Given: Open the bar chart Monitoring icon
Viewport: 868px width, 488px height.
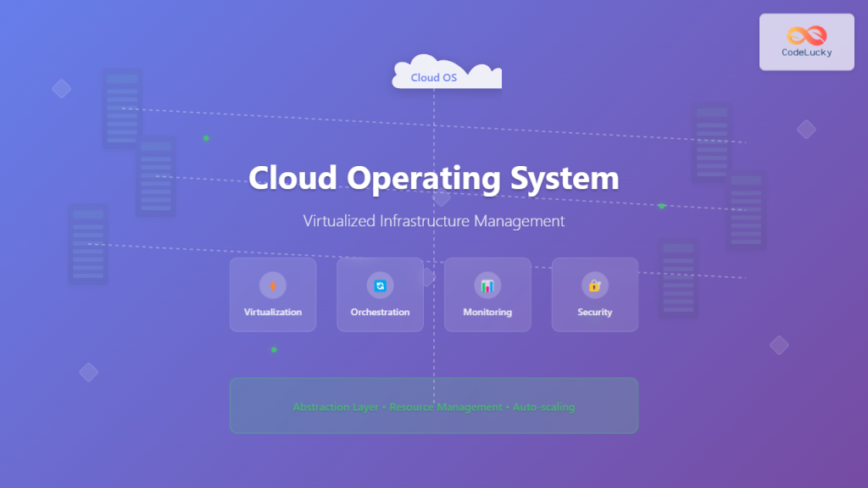Looking at the screenshot, I should pyautogui.click(x=487, y=286).
